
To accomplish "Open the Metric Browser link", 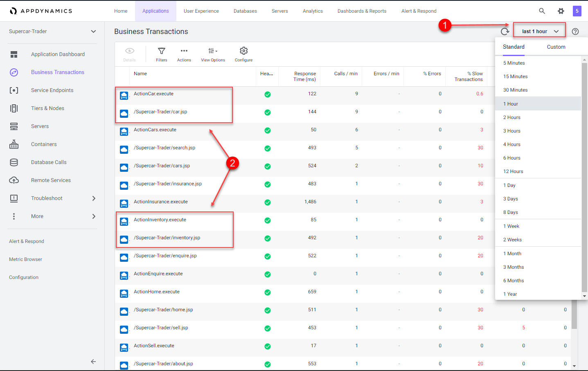I will pyautogui.click(x=25, y=259).
